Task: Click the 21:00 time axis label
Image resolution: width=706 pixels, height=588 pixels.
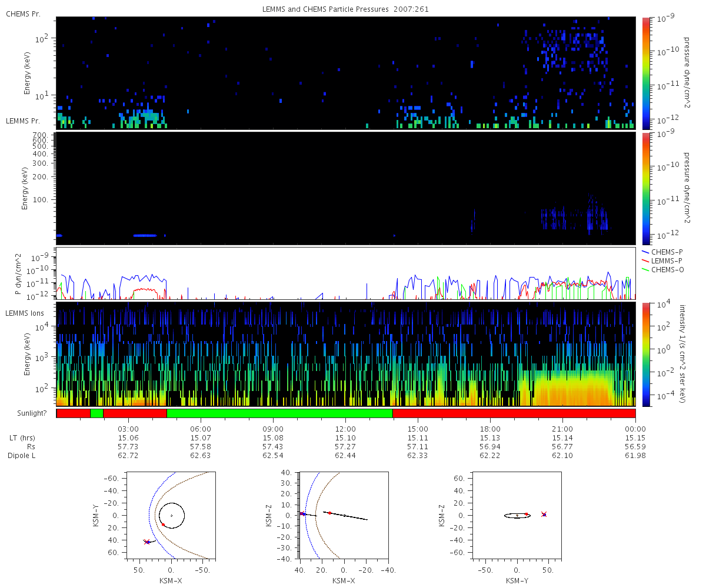Action: (563, 429)
